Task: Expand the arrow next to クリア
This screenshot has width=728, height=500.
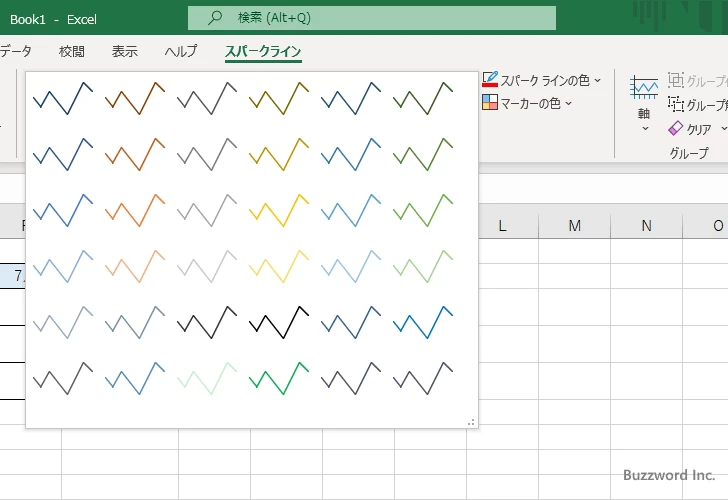Action: pos(723,129)
